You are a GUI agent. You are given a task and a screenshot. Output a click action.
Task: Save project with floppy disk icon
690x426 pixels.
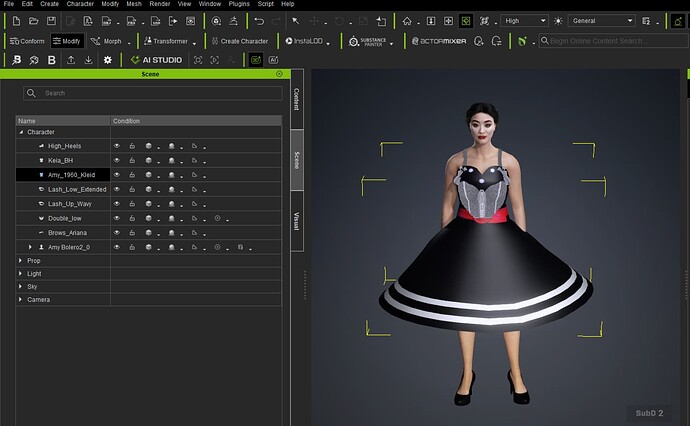[x=51, y=21]
